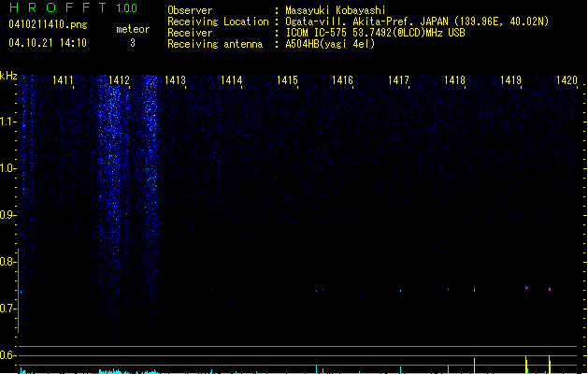Viewport: 588px width, 374px height.
Task: Click the 1420 time axis label
Action: (566, 80)
